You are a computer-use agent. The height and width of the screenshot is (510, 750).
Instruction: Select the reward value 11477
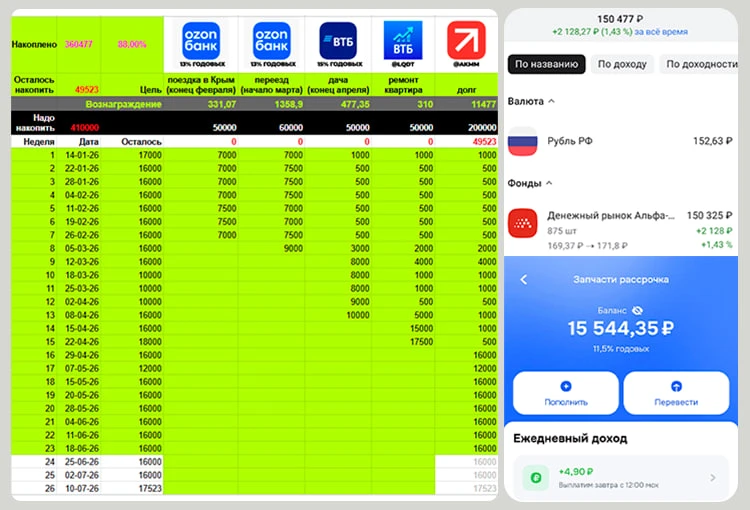(x=466, y=104)
